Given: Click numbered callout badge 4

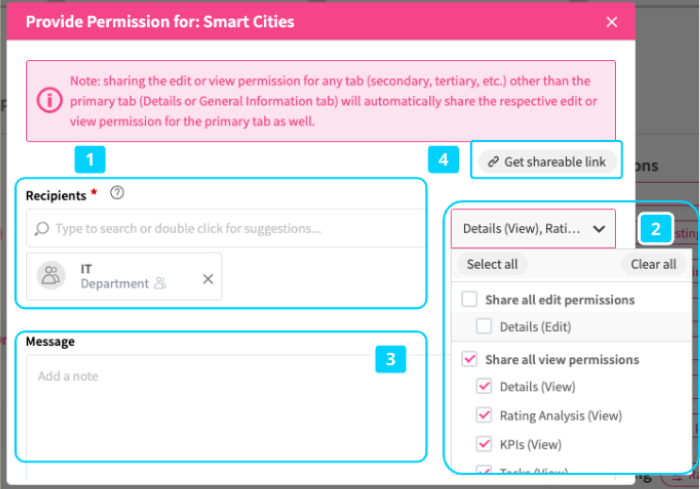Looking at the screenshot, I should pos(443,159).
